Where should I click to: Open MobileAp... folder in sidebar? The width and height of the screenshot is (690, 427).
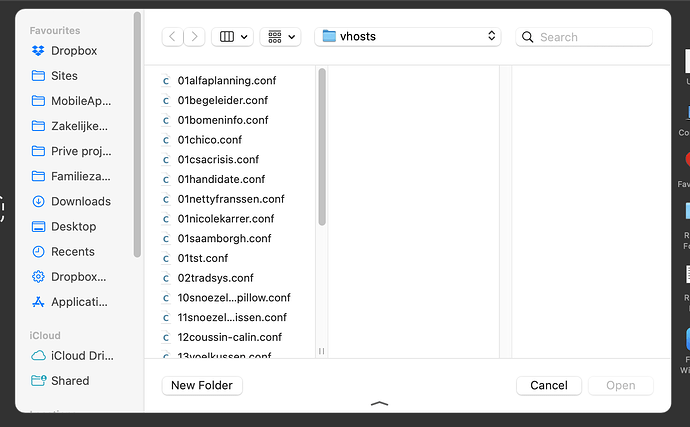click(71, 101)
